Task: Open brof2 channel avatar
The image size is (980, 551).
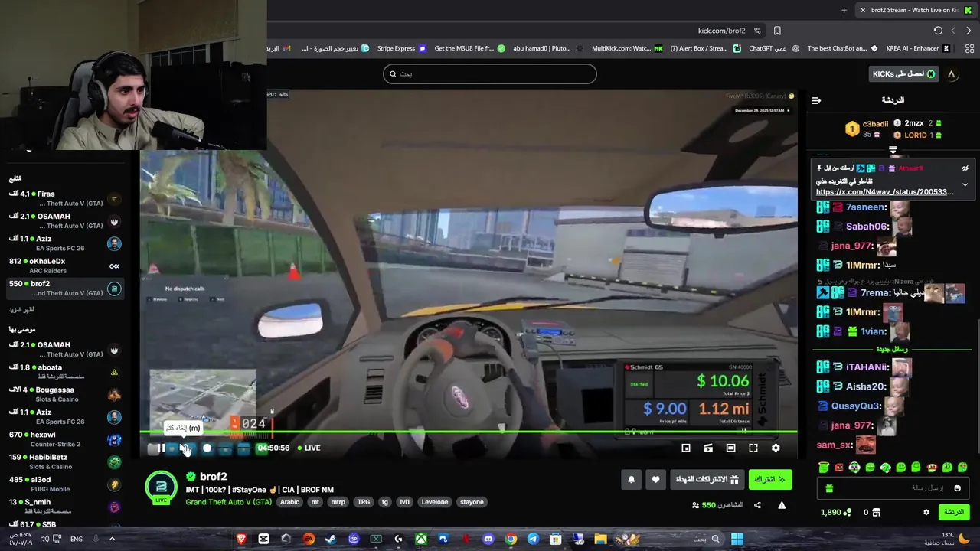Action: tap(162, 486)
